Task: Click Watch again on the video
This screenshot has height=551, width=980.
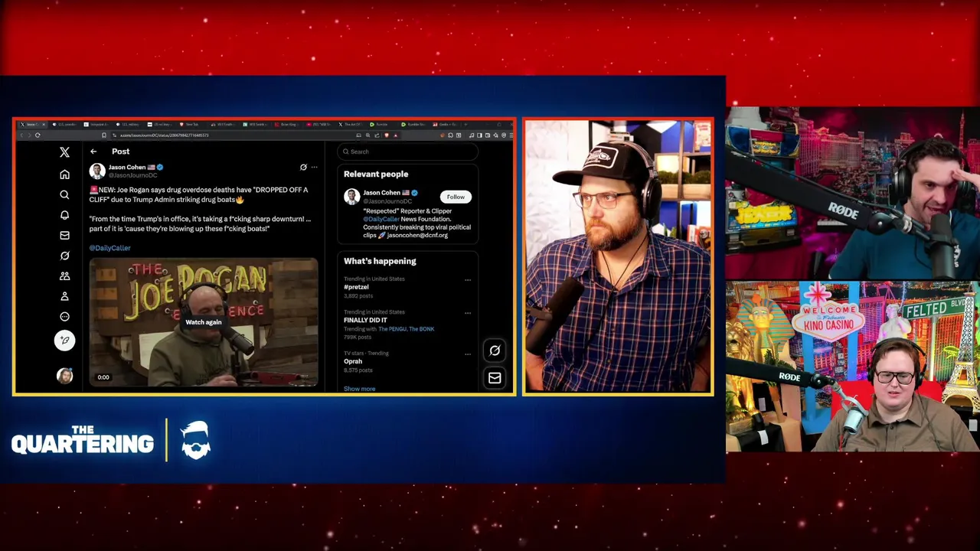Action: (203, 322)
